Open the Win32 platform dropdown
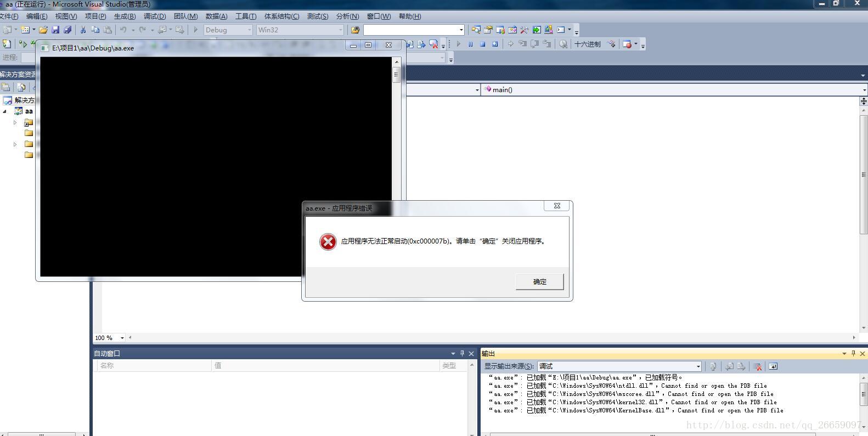This screenshot has height=436, width=868. (x=341, y=30)
